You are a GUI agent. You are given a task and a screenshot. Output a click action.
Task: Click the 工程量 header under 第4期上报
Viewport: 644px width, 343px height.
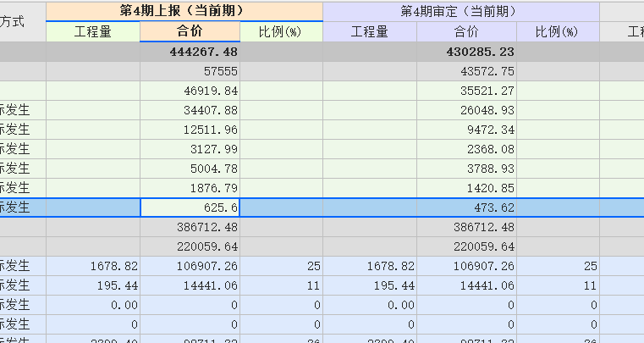tap(93, 31)
